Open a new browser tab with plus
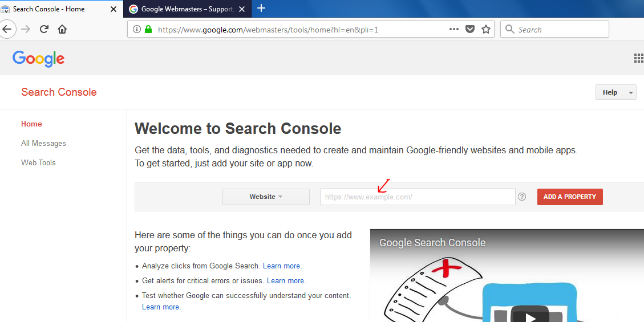Image resolution: width=644 pixels, height=322 pixels. 261,8
